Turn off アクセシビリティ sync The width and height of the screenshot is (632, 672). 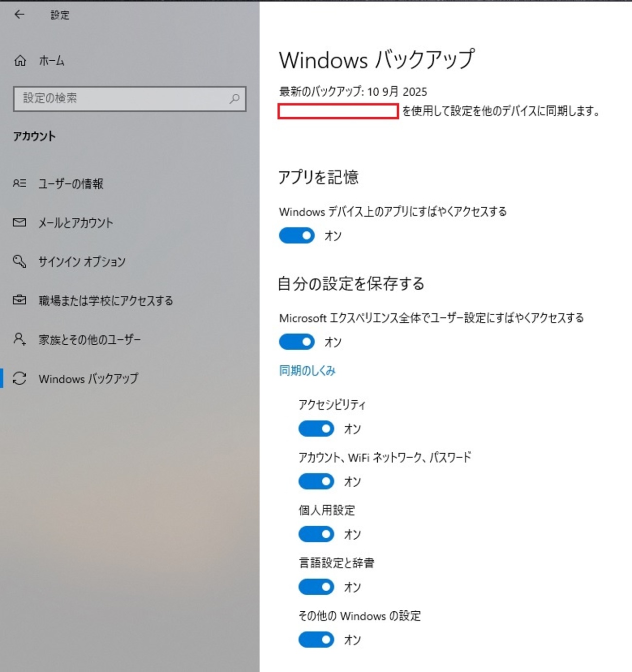(316, 429)
